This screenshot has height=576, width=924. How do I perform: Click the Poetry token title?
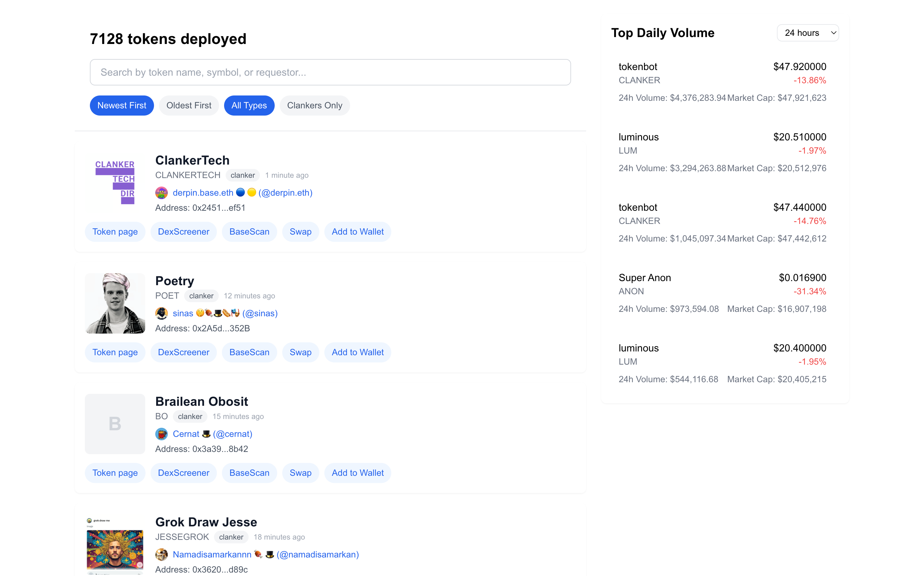coord(174,281)
